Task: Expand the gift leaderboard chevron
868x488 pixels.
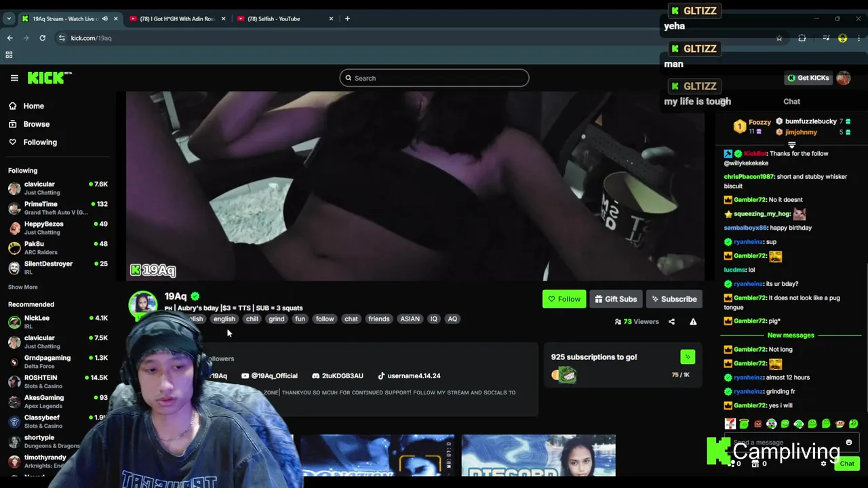Action: (791, 144)
